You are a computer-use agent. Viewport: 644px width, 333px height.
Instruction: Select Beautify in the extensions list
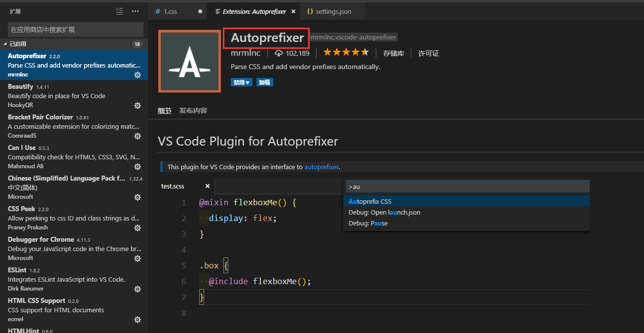74,95
